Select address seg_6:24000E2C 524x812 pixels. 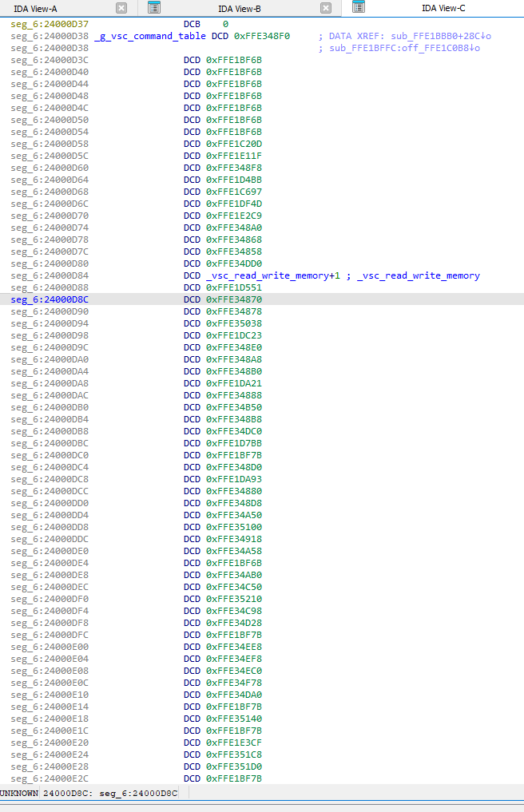click(50, 778)
